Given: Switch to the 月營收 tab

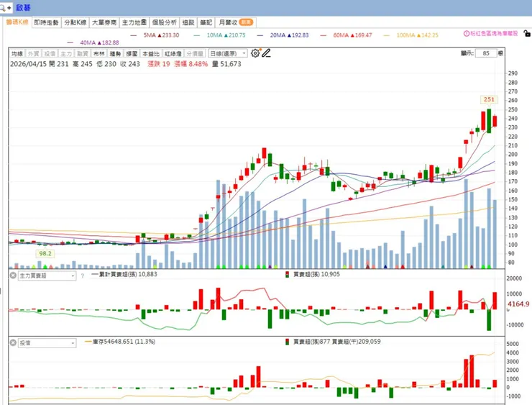Looking at the screenshot, I should point(236,22).
